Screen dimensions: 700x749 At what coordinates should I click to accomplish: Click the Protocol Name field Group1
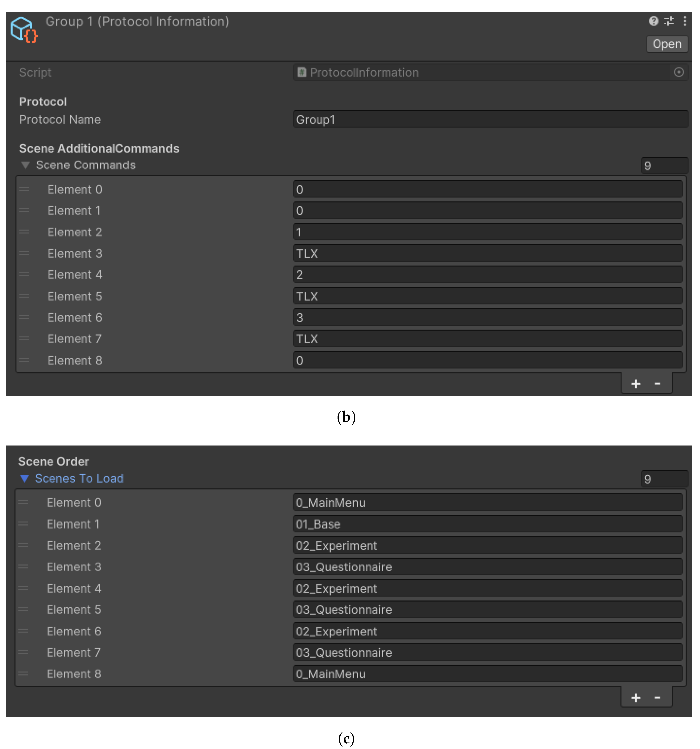[x=490, y=119]
